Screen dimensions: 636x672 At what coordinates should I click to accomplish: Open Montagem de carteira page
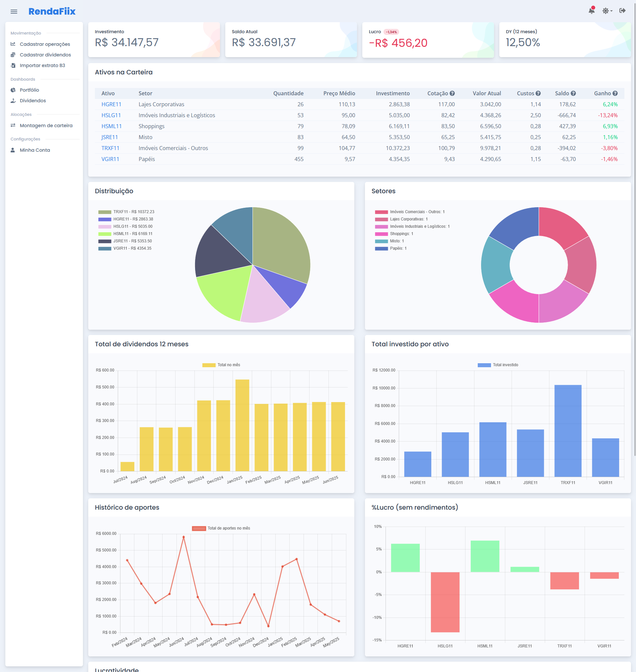tap(46, 126)
